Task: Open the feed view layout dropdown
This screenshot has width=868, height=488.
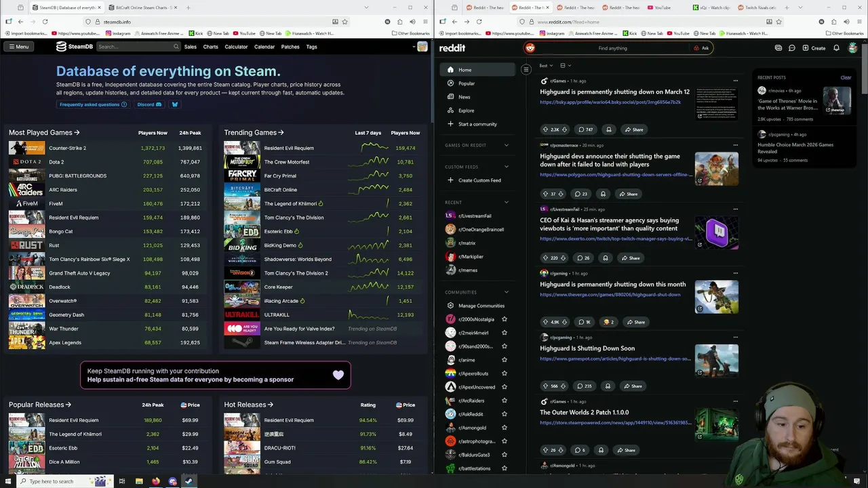Action: coord(565,66)
